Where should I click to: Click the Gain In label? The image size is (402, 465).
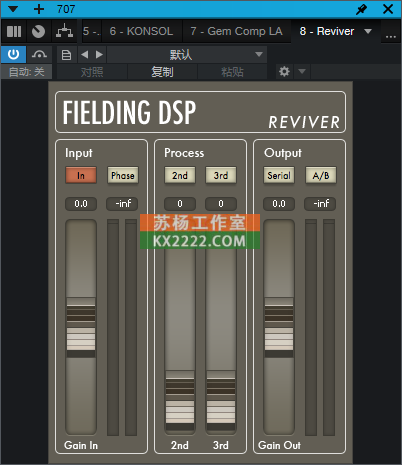click(x=81, y=445)
